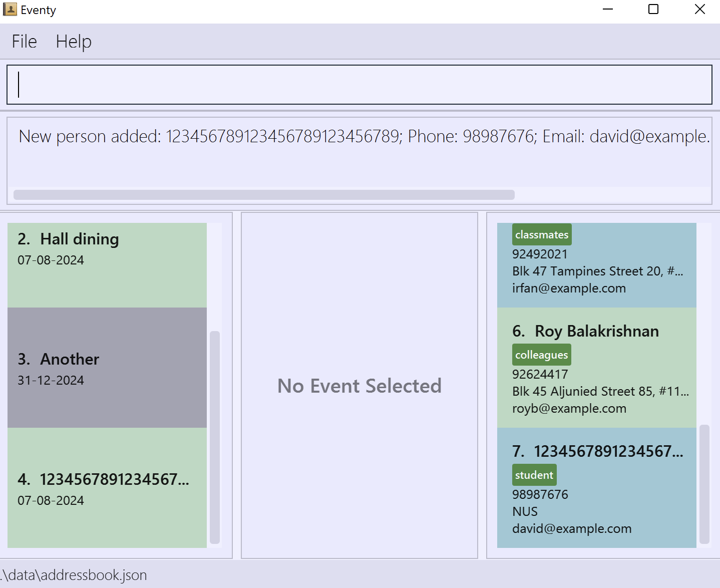This screenshot has width=720, height=588.
Task: Click the command input box
Action: pos(359,85)
